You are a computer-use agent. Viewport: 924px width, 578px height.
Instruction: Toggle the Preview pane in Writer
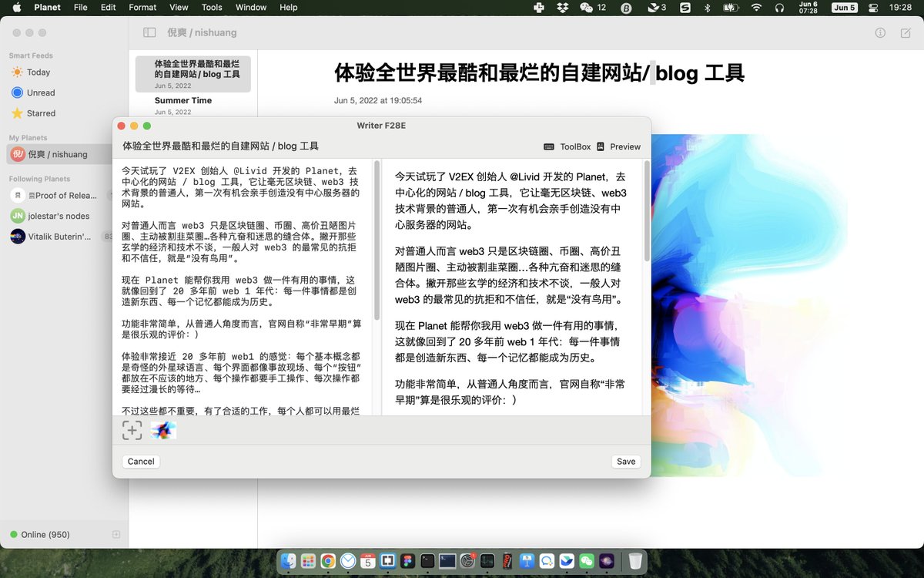click(x=624, y=146)
